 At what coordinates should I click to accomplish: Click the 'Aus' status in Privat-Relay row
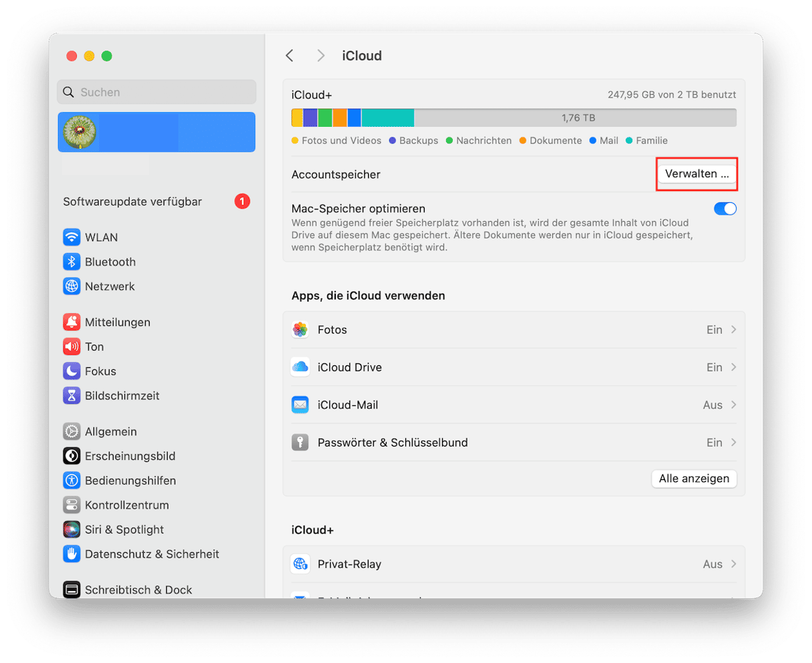(713, 564)
